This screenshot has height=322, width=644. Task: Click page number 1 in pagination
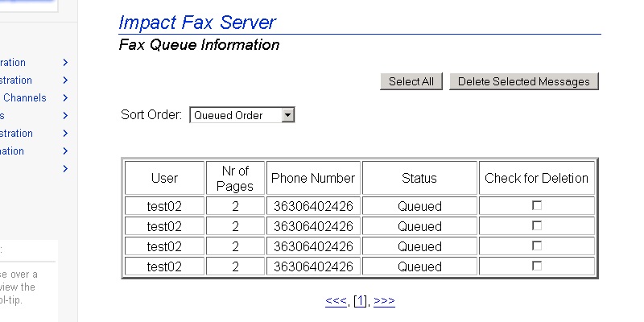pos(360,301)
